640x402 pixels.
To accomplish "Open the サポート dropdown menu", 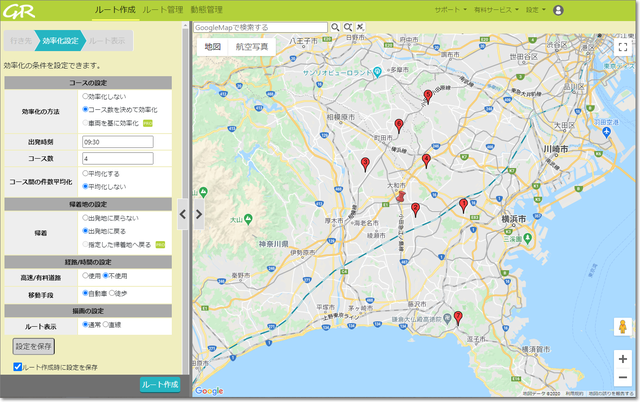I will click(449, 10).
